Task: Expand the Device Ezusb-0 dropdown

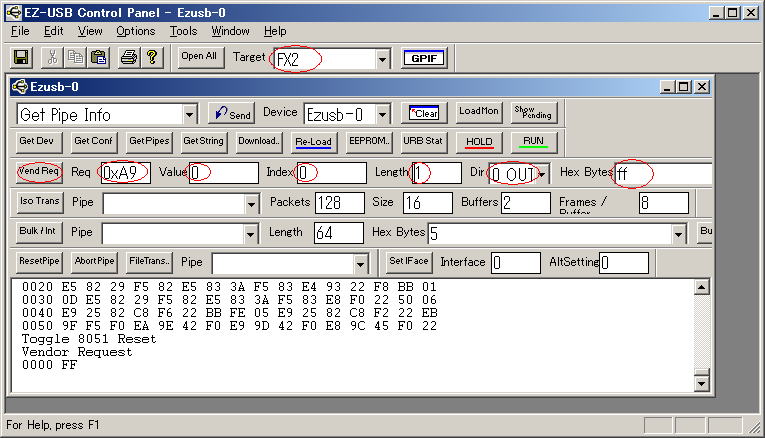Action: coord(383,115)
